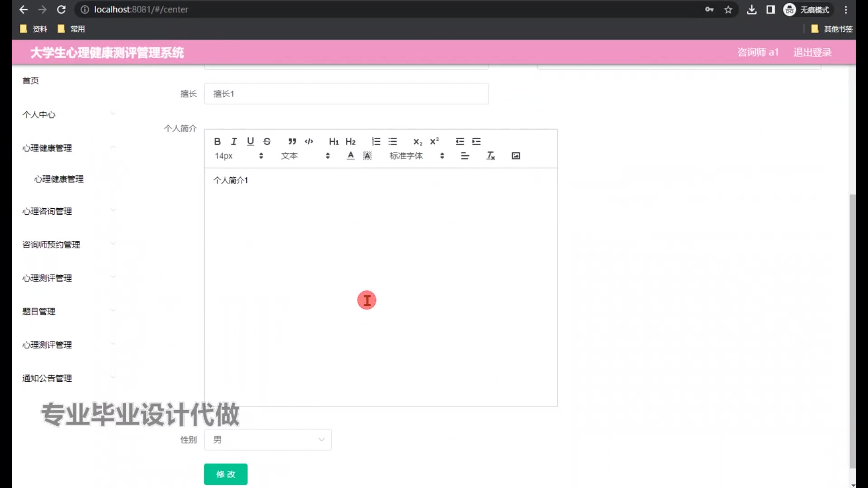Click the 修改 submit button
Image resolution: width=868 pixels, height=488 pixels.
coord(226,474)
